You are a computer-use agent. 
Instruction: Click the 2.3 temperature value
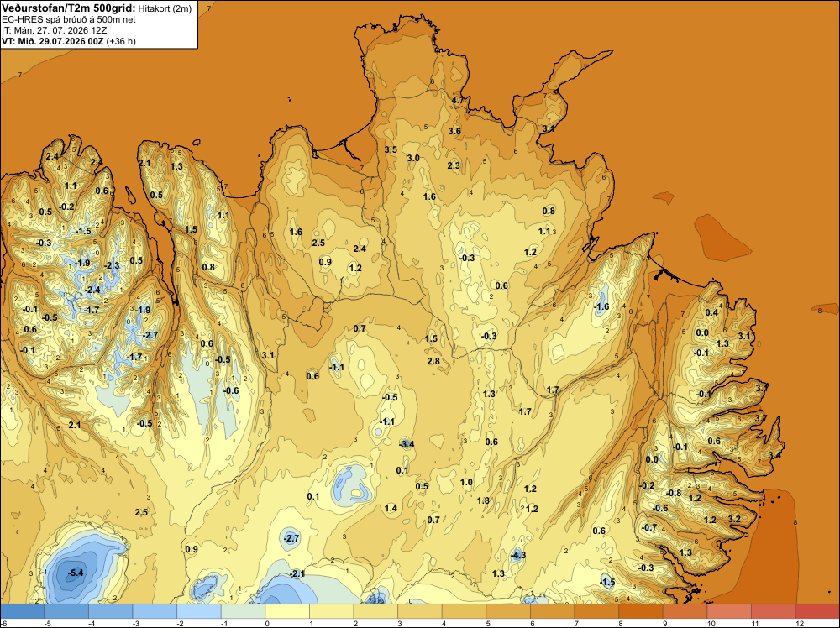pos(454,165)
